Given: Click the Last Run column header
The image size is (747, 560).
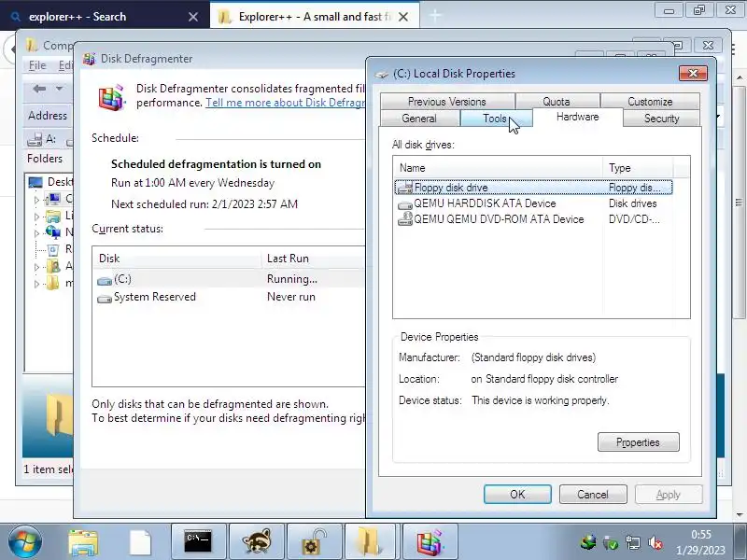Looking at the screenshot, I should 313,259.
